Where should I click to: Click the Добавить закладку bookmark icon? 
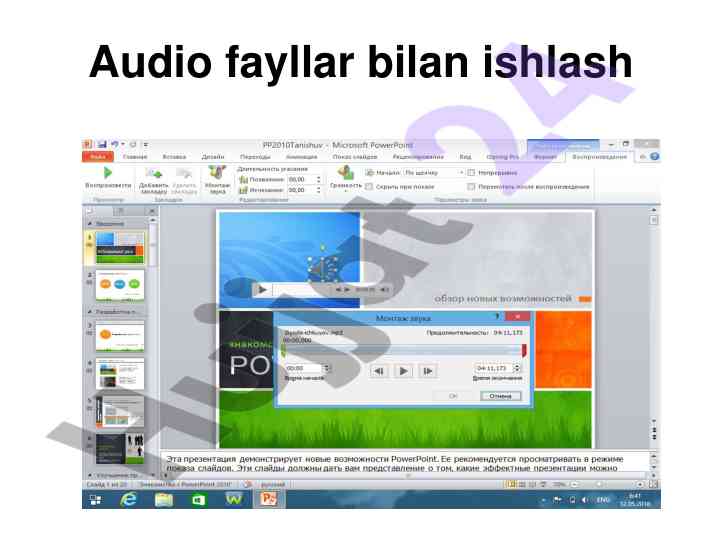point(155,173)
